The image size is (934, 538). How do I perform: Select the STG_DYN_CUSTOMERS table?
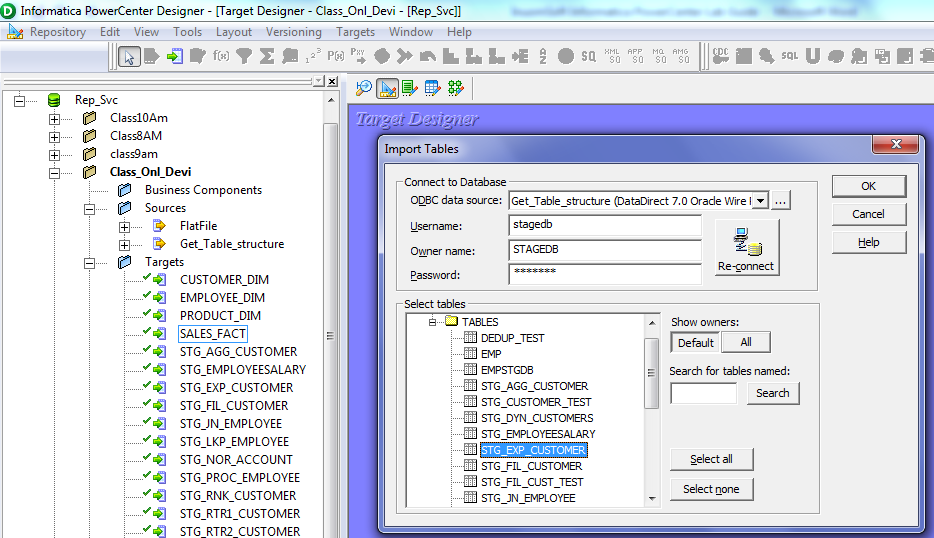pos(537,418)
